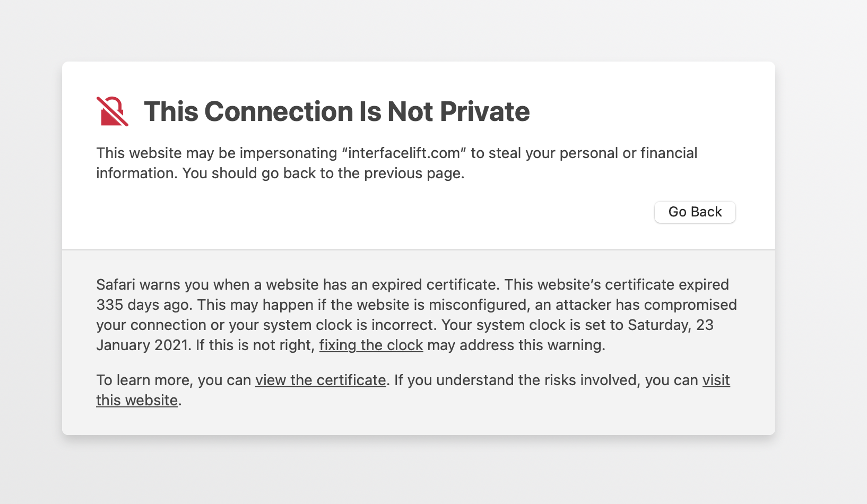This screenshot has width=867, height=504.
Task: Click the quoted "interfacelift.com" domain text
Action: pos(404,153)
